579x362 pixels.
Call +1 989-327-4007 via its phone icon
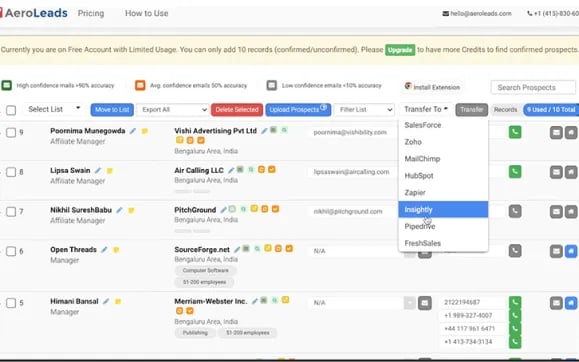tap(515, 315)
